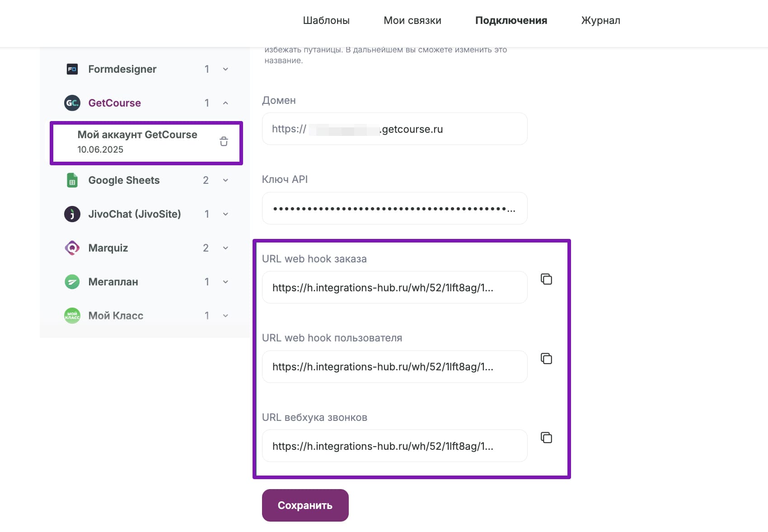
Task: Delete the Мой аккаунт GetCourse connection
Action: pos(224,141)
